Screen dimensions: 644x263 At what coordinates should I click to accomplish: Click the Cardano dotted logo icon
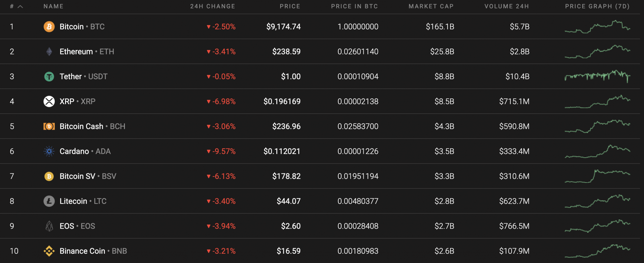click(49, 151)
